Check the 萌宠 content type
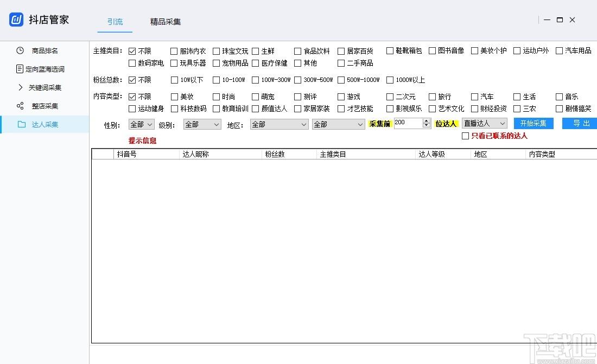597x364 pixels. coord(256,97)
